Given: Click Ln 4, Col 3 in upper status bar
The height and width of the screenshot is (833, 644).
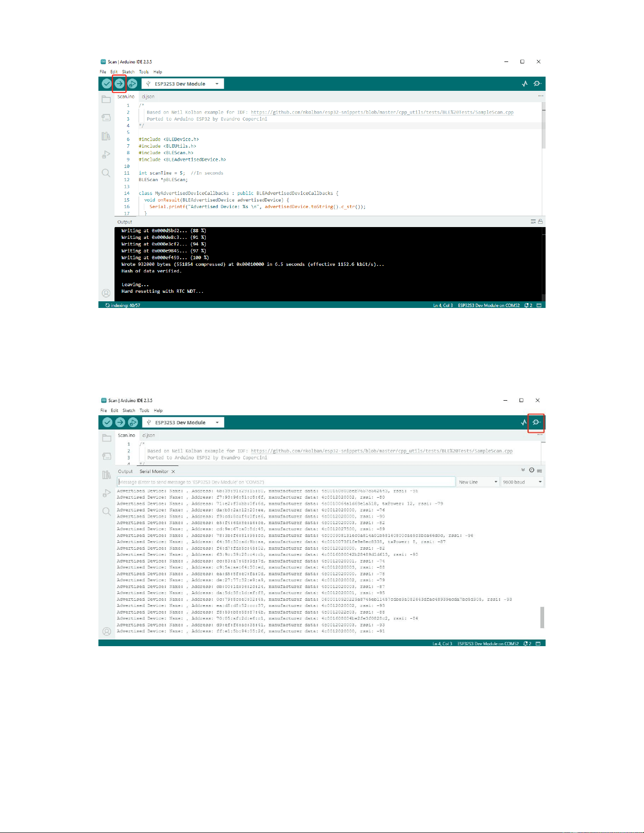Looking at the screenshot, I should (x=443, y=306).
